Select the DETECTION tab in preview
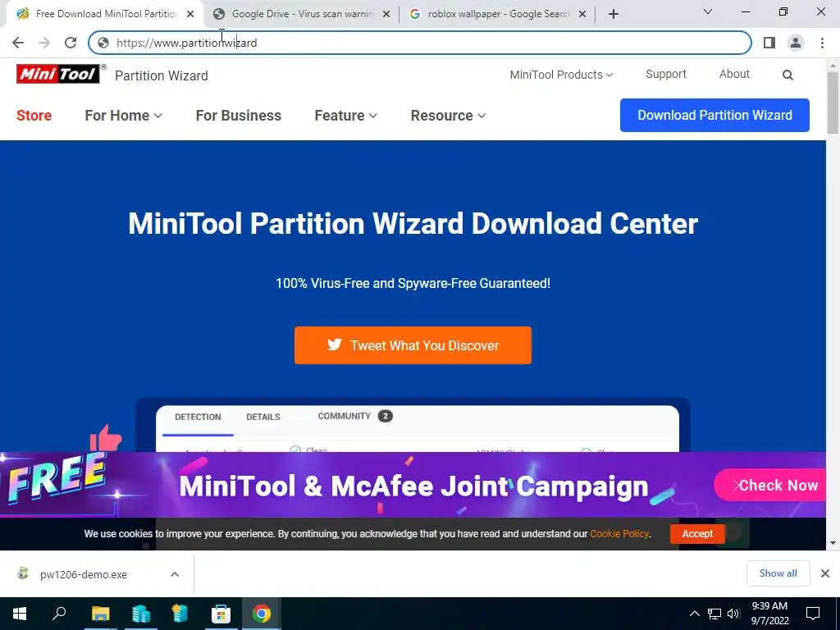Screen dimensions: 840x630 198,417
